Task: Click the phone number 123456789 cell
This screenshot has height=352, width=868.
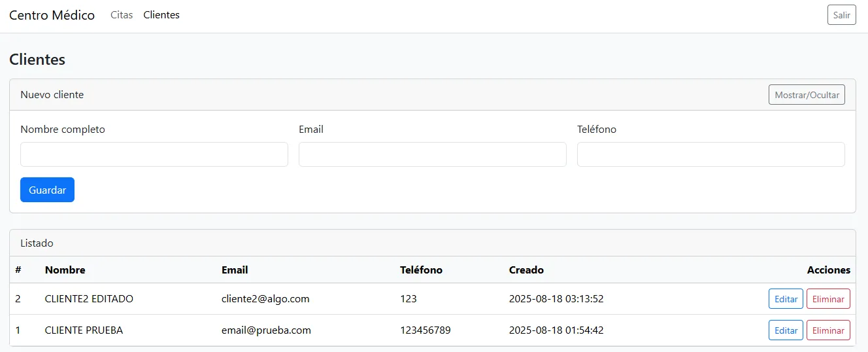Action: [425, 330]
